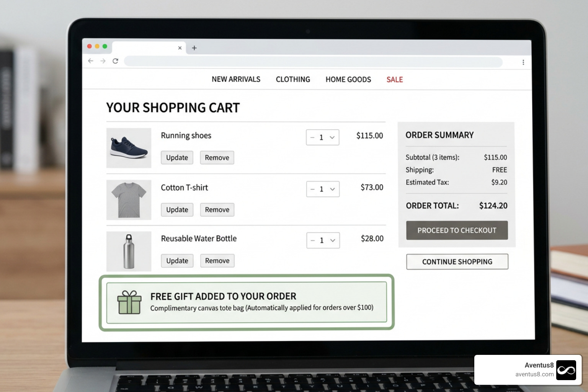This screenshot has width=588, height=392.
Task: Update the Running shoes item
Action: (177, 158)
